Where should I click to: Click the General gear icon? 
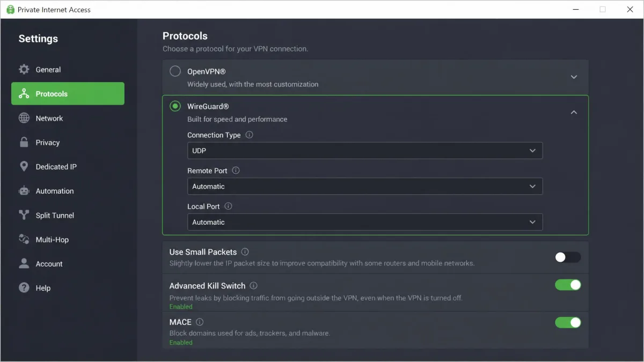(x=24, y=69)
